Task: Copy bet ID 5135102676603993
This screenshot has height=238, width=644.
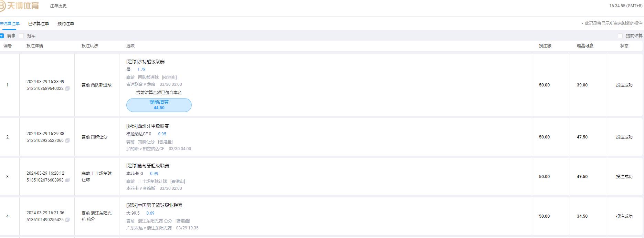Action: 67,180
